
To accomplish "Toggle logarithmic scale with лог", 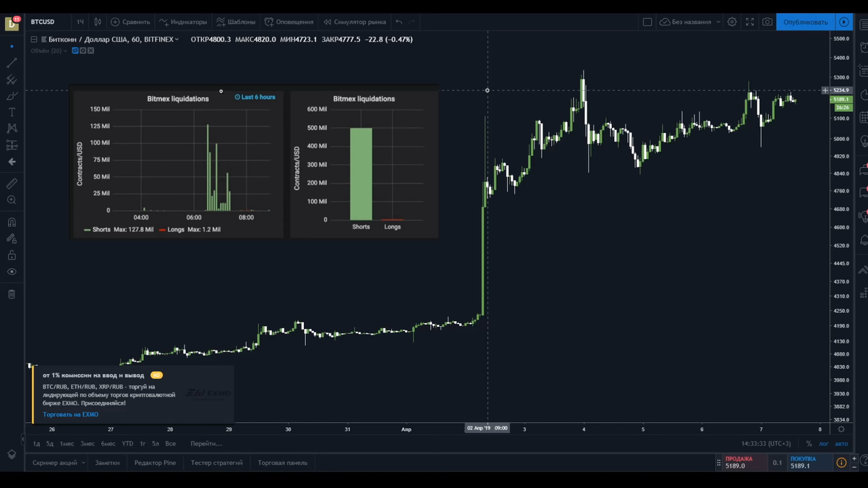I will pos(824,443).
